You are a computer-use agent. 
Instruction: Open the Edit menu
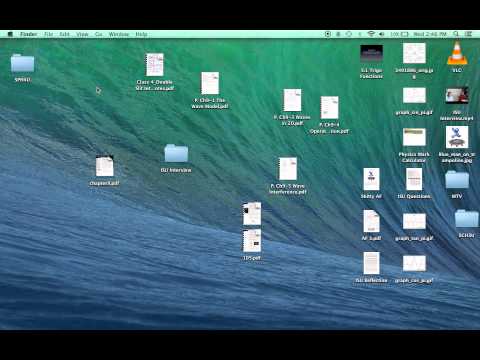coord(65,34)
